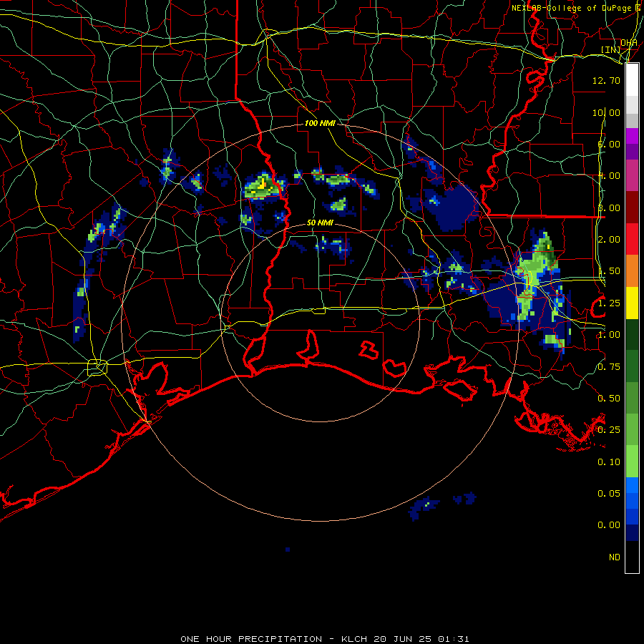Click the dark maroon 3.00 legend swatch
The image size is (644, 644).
(632, 208)
